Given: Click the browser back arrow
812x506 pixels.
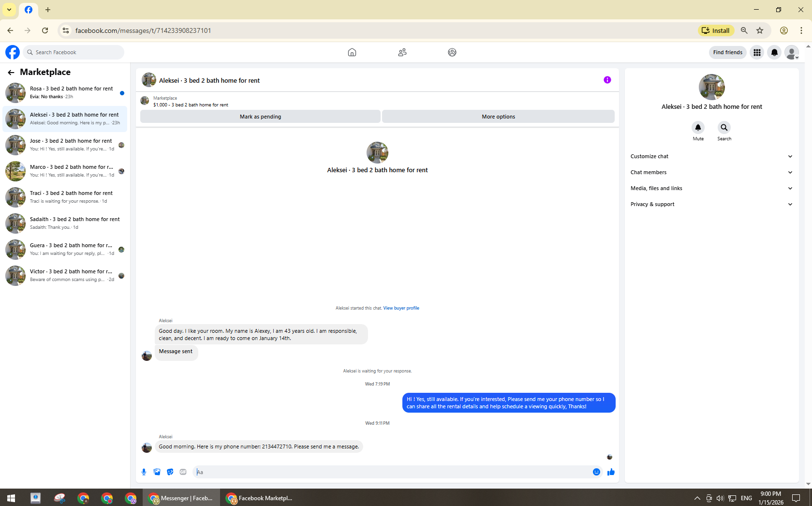Looking at the screenshot, I should (10, 30).
